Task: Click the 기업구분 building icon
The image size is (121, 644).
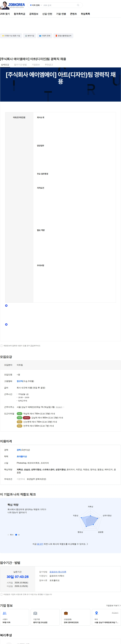Action: click(x=35, y=613)
